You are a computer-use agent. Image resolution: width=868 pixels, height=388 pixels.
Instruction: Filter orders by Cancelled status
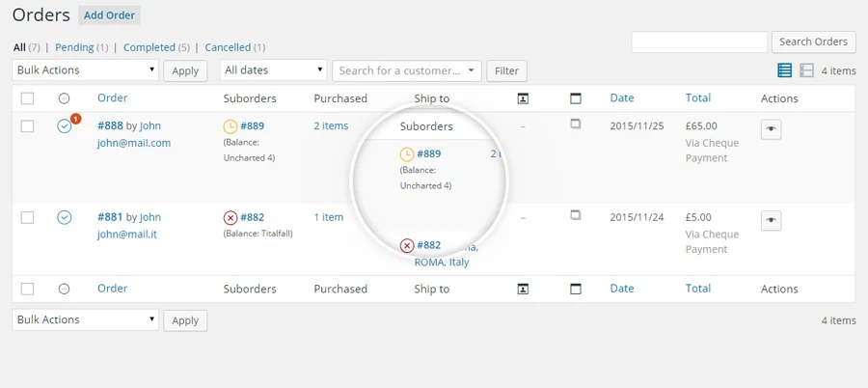point(228,47)
